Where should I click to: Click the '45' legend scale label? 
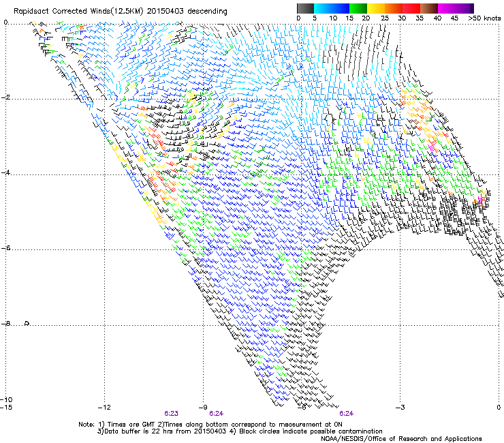454,18
